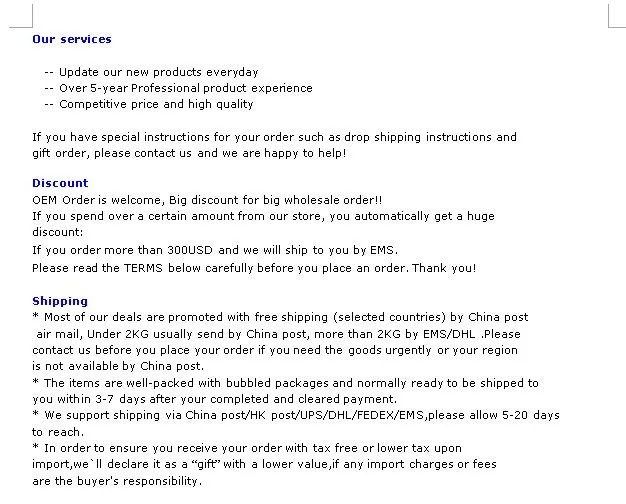Click the top-right page margin corner mark
626x504 pixels.
(616, 16)
